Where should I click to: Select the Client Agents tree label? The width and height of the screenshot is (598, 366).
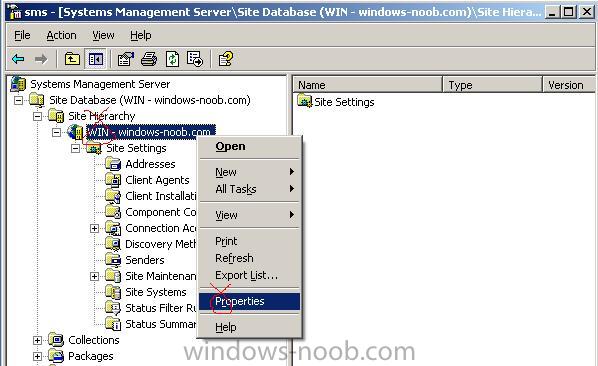pyautogui.click(x=157, y=180)
